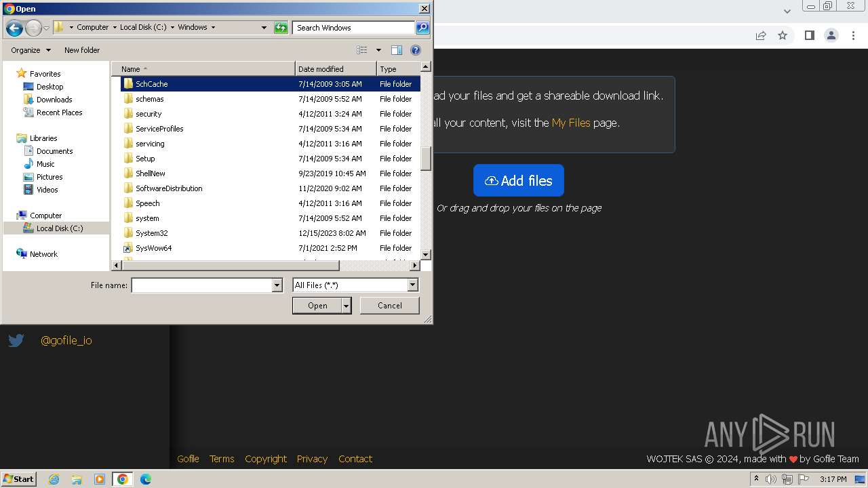Click the Open button's split dropdown arrow
The width and height of the screenshot is (868, 488).
pyautogui.click(x=347, y=306)
